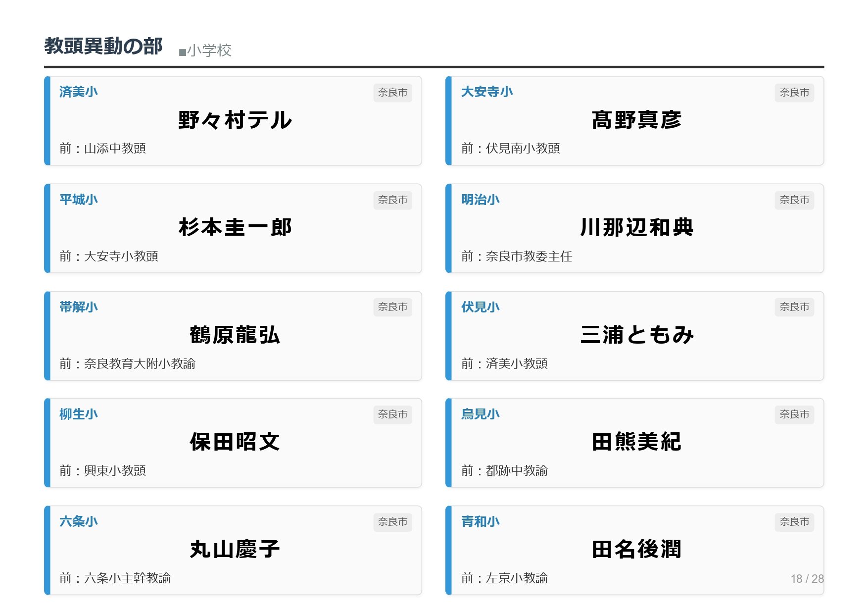Click the name 三浦ともみ

[636, 335]
